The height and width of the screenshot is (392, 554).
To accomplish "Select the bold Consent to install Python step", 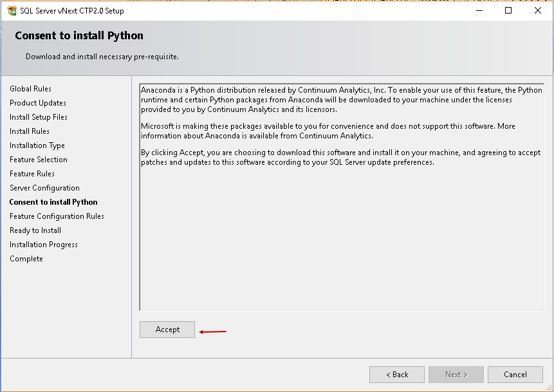I will pyautogui.click(x=53, y=202).
